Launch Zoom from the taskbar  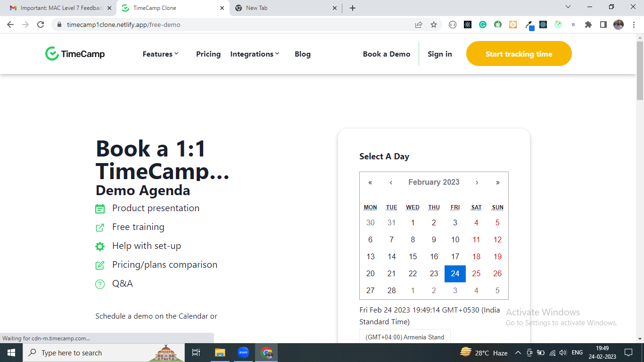tap(243, 352)
